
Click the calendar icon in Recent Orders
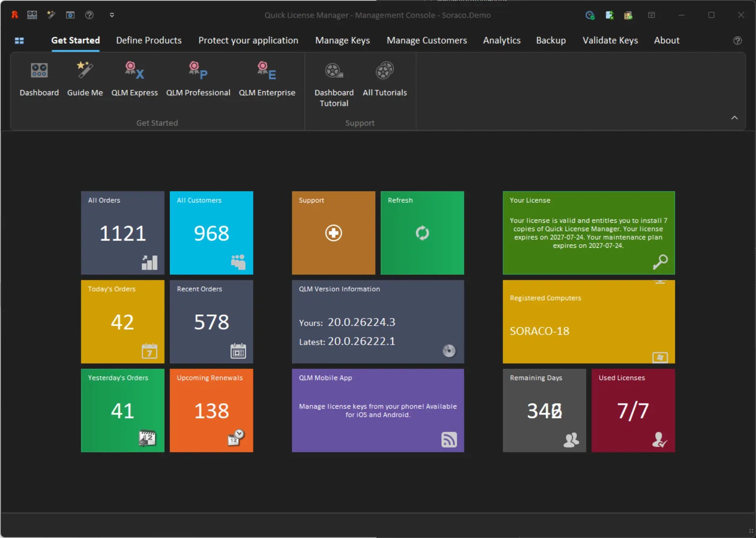pos(238,351)
